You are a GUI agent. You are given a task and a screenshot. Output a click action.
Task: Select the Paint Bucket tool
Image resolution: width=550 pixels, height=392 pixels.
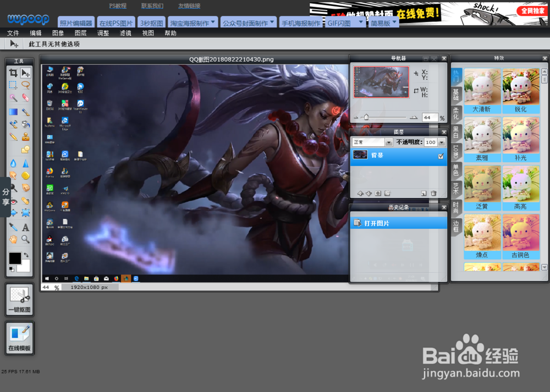click(26, 124)
